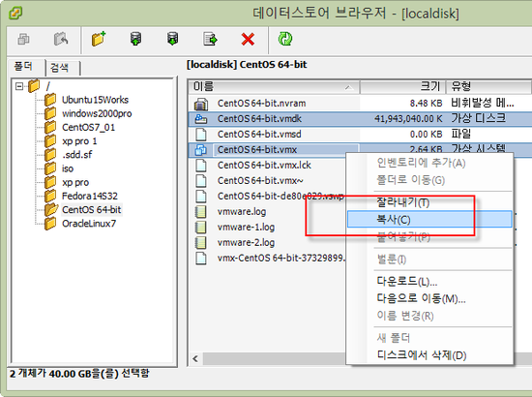Screen dimensions: 532x397
Task: Click 별론(I) menu entry
Action: [x=429, y=260]
